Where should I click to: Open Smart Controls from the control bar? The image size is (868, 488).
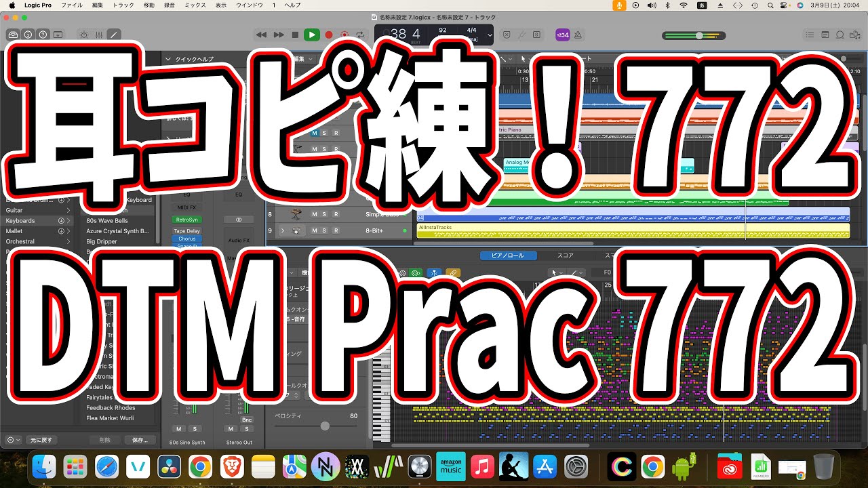84,35
